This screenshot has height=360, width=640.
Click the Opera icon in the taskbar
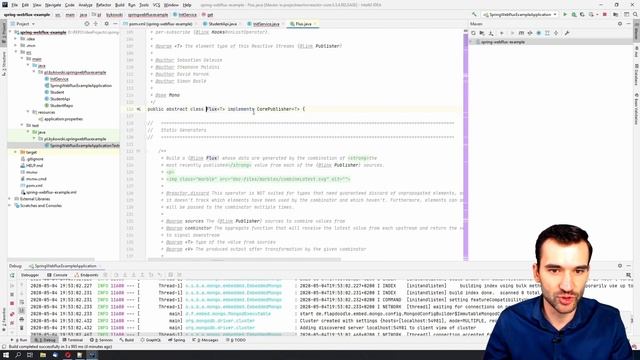tap(68, 355)
